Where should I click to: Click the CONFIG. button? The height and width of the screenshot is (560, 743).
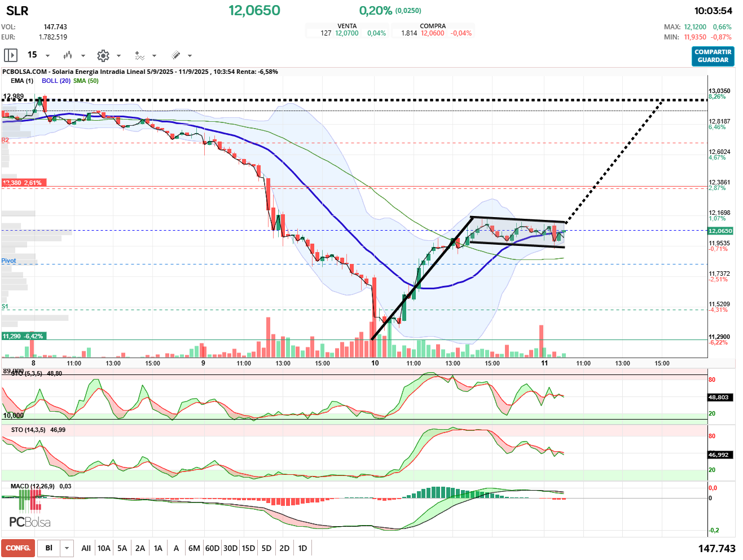[18, 548]
